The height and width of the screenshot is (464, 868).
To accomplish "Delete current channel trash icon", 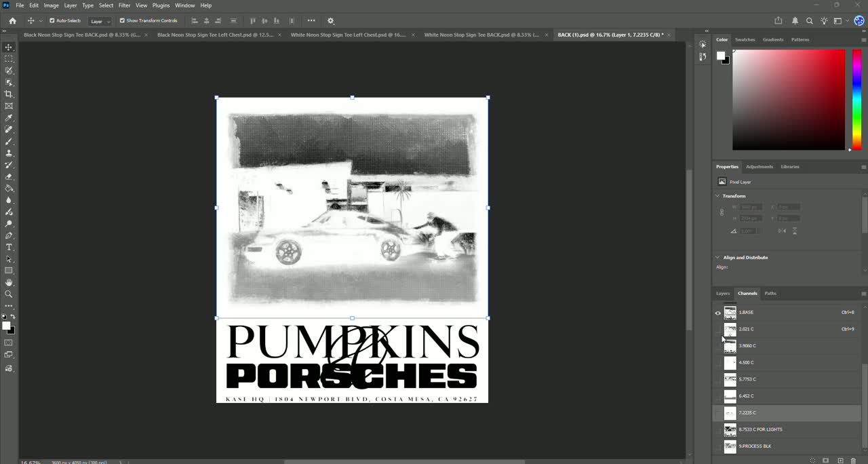I will coord(853,461).
